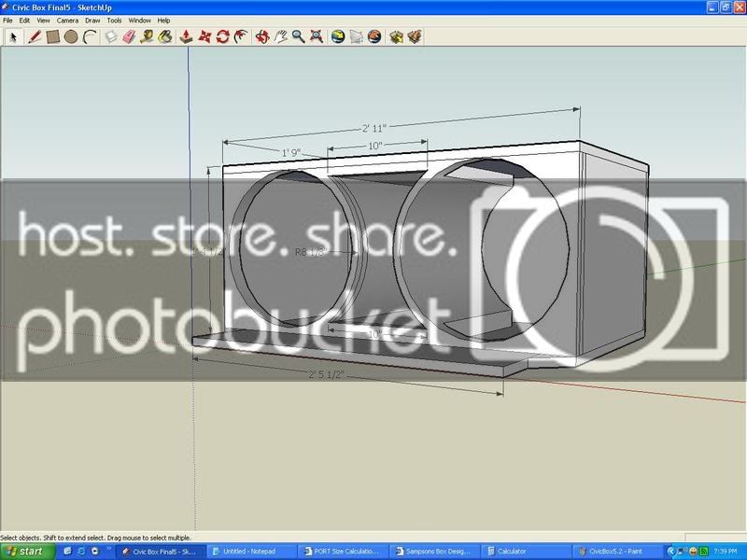Select the R8 1/8 radius label
The width and height of the screenshot is (747, 560).
point(310,252)
